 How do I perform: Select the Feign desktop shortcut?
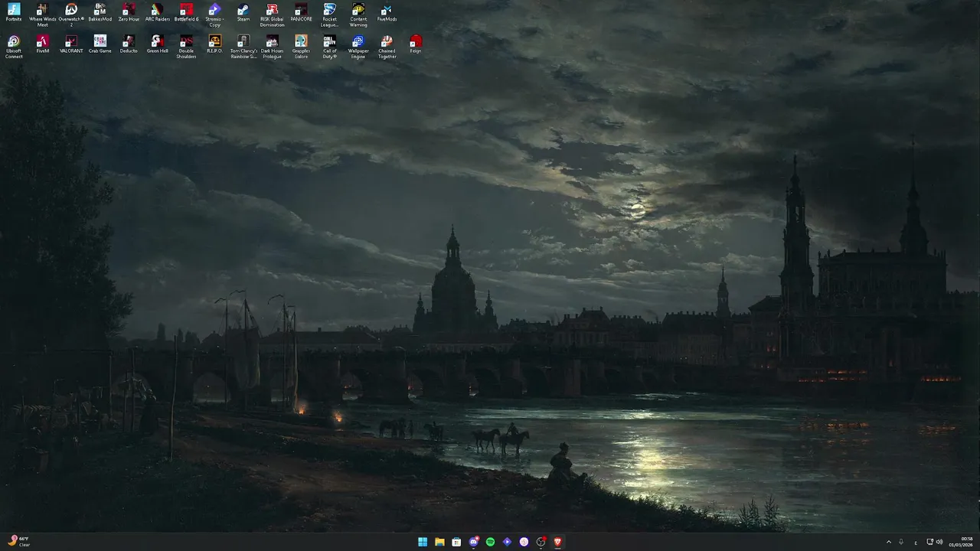click(416, 44)
